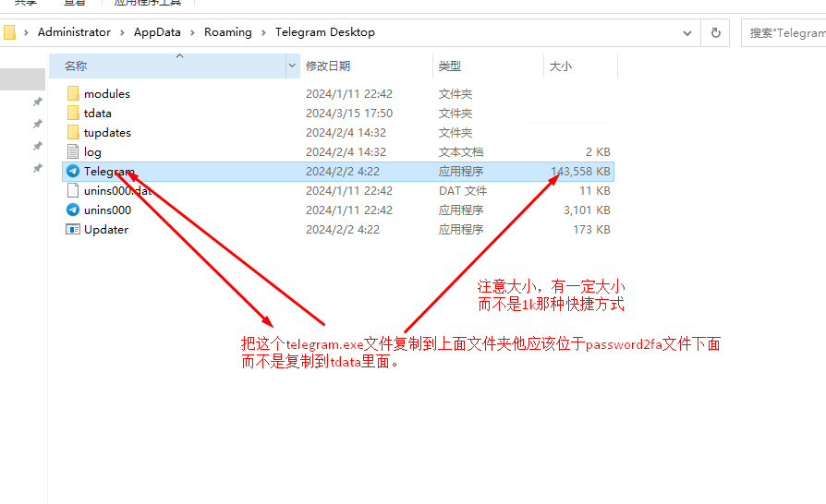Click the DAT 文件 type cell
826x504 pixels.
coord(463,191)
